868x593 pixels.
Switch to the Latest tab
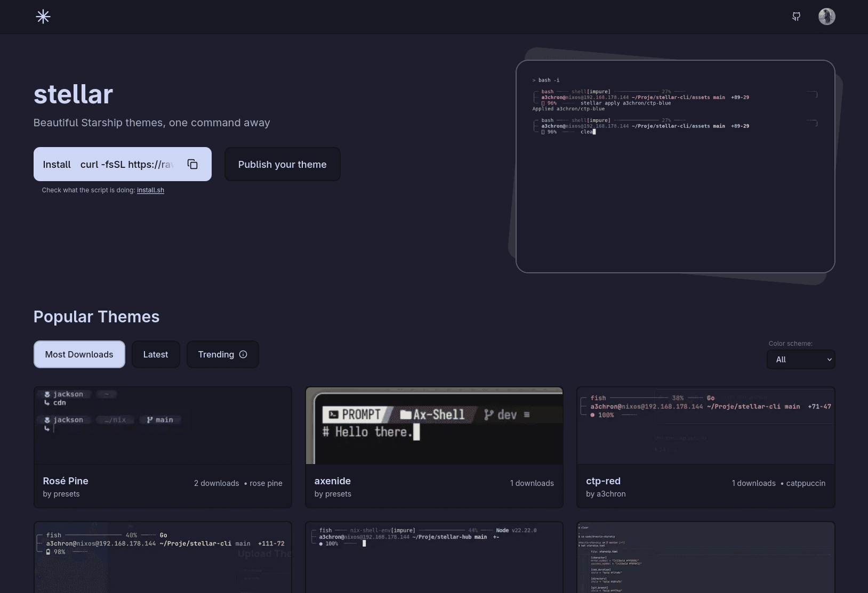(156, 354)
